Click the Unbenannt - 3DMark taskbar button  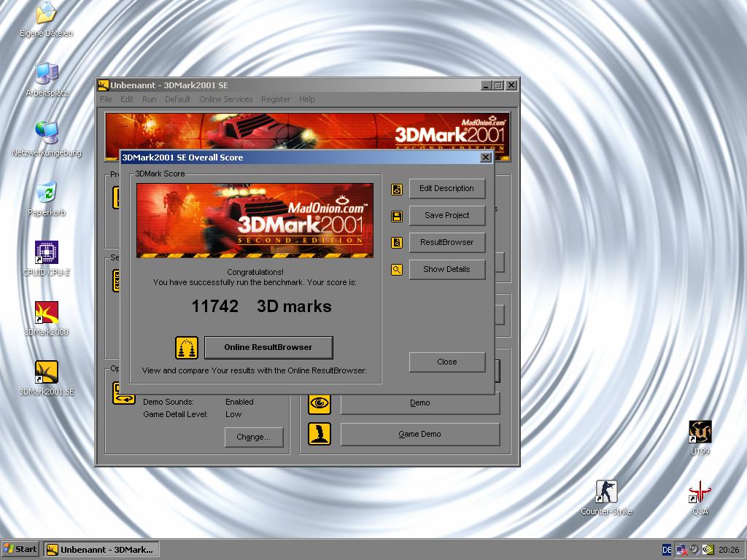[x=102, y=550]
